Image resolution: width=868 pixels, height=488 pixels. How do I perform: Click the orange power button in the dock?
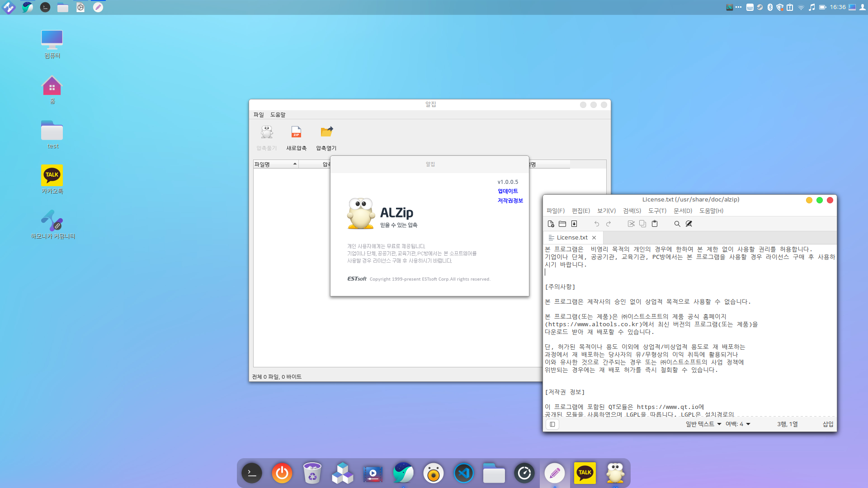click(282, 473)
